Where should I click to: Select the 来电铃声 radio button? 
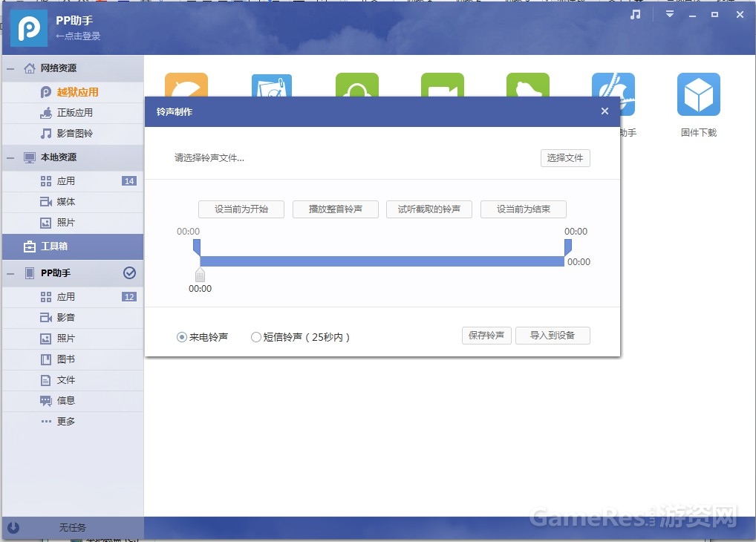181,337
